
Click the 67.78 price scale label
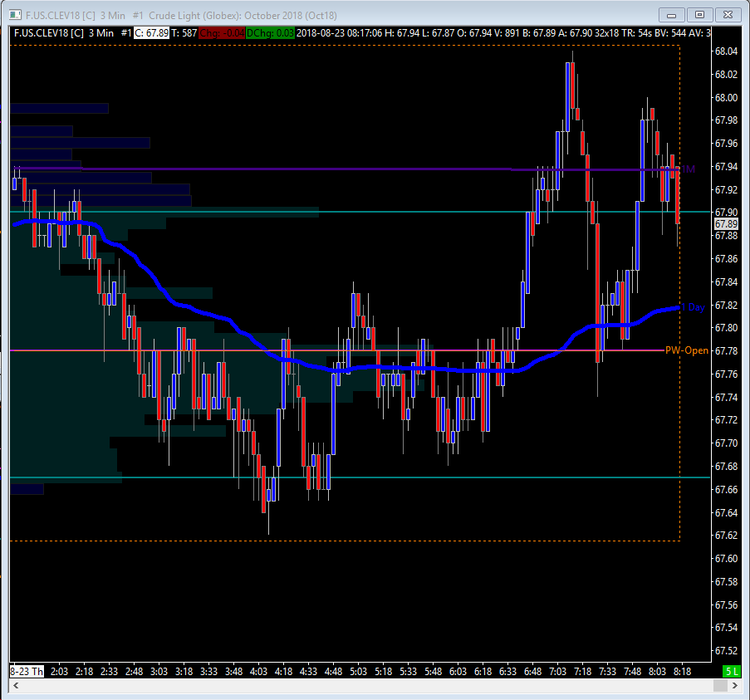point(726,351)
